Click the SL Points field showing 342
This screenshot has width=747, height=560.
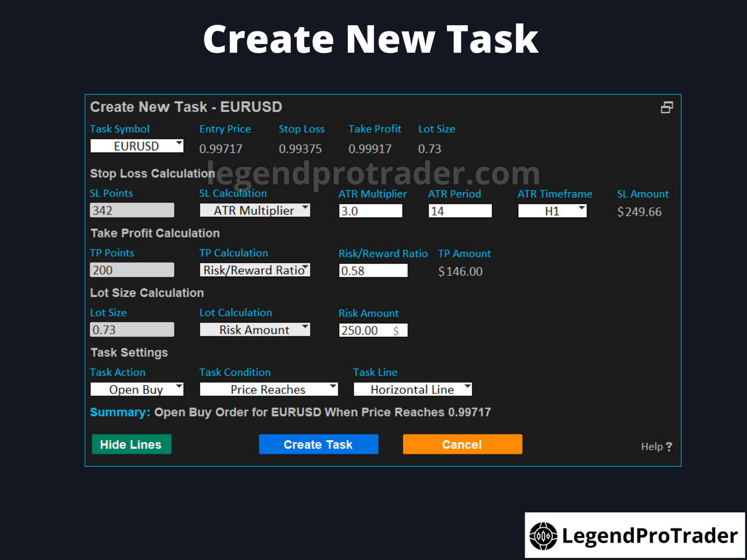(x=132, y=210)
